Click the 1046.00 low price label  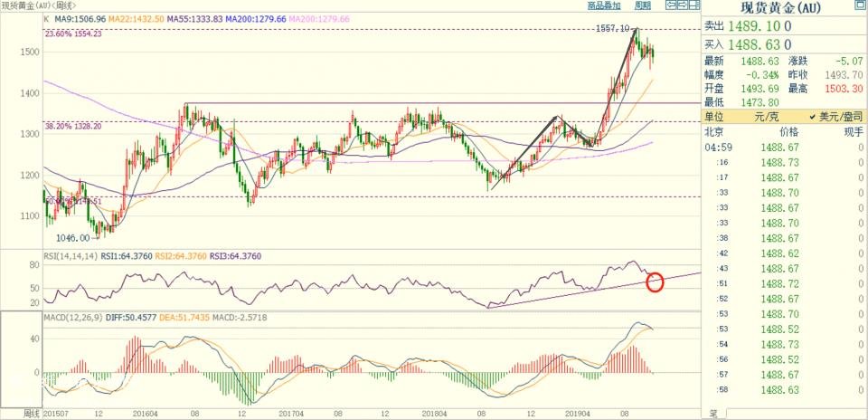click(x=71, y=238)
